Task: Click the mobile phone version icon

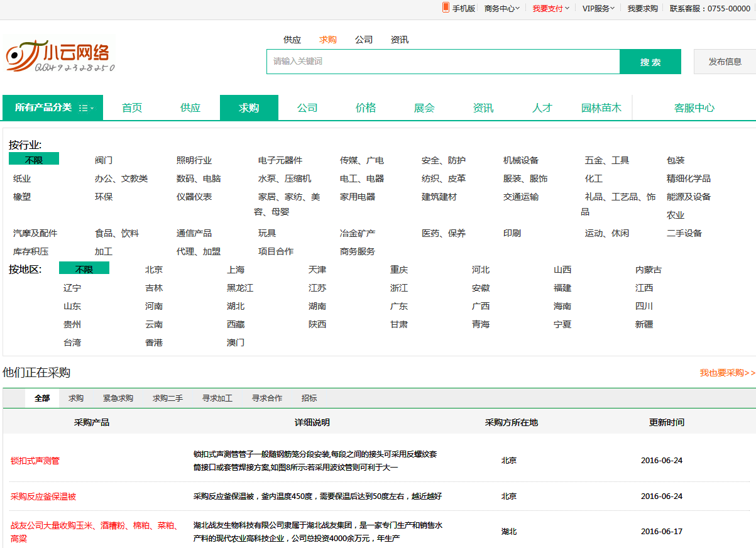Action: pos(446,8)
